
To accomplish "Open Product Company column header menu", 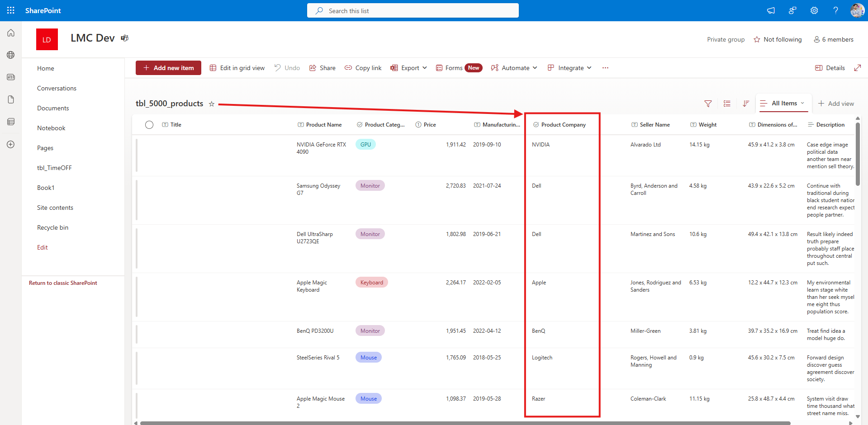I will [x=560, y=125].
